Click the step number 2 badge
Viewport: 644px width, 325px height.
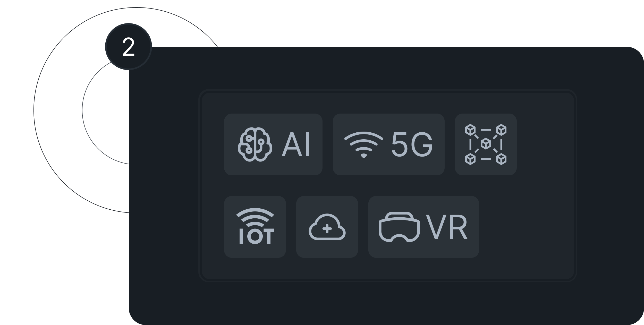click(128, 47)
